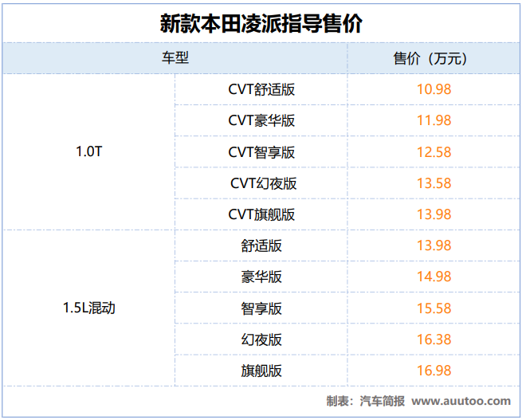Select the CVT舒适版 trim cell
The image size is (522, 420).
pyautogui.click(x=261, y=89)
